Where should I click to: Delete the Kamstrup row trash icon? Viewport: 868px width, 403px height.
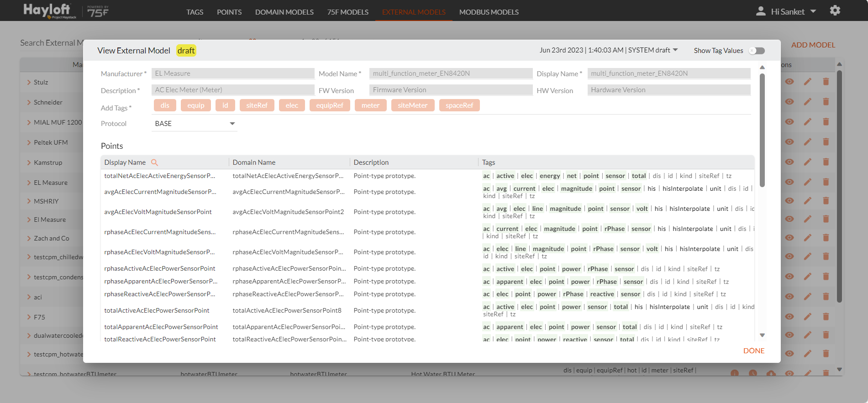coord(826,162)
